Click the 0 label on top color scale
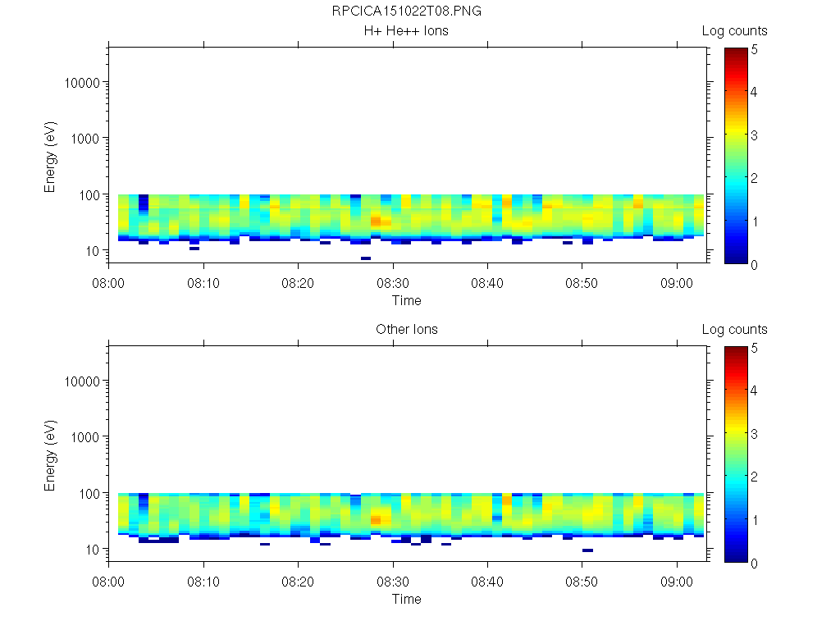The height and width of the screenshot is (630, 840). 755,265
